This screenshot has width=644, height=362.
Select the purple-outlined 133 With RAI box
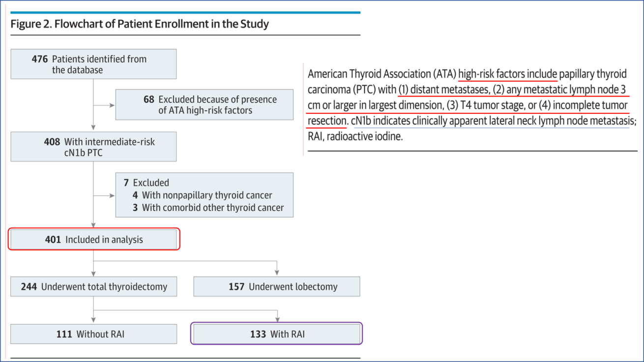tap(277, 334)
